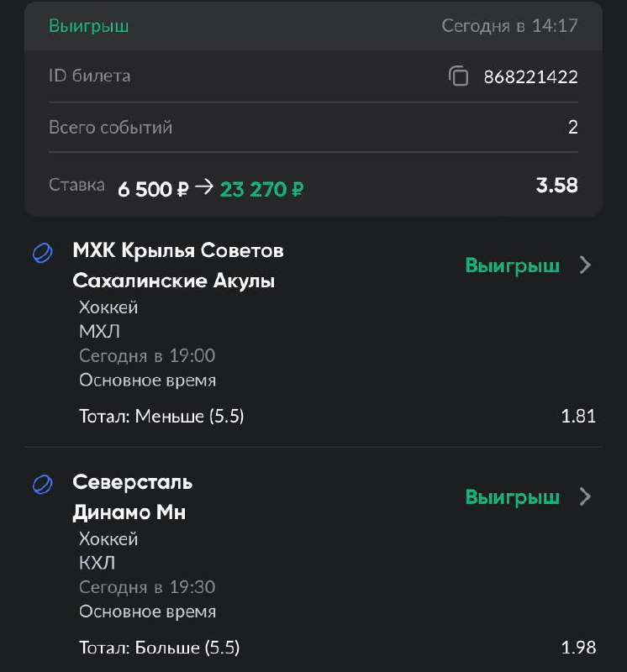
Task: Tap the КХЛ league label
Action: 97,563
